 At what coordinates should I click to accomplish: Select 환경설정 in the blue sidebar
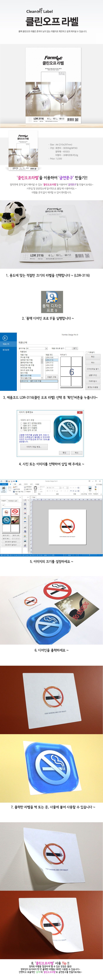tap(6, 350)
